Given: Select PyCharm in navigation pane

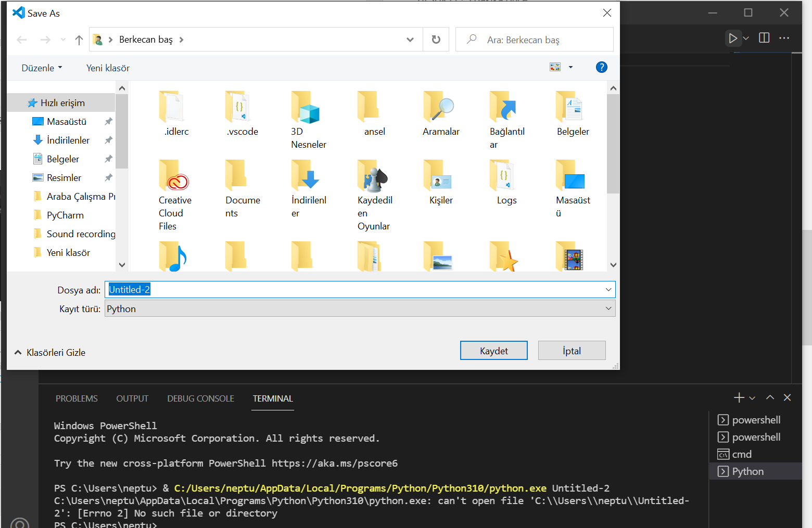Looking at the screenshot, I should pos(65,215).
